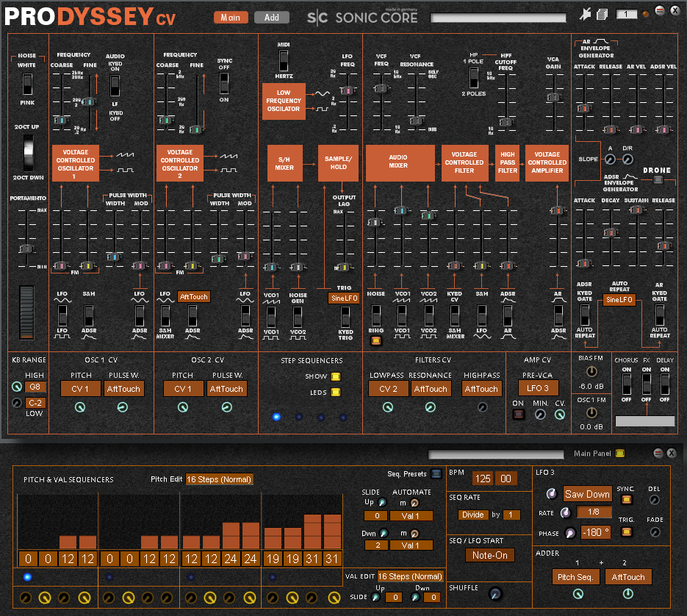Image resolution: width=687 pixels, height=616 pixels.
Task: Click the Sample/Hold module block
Action: pyautogui.click(x=337, y=163)
